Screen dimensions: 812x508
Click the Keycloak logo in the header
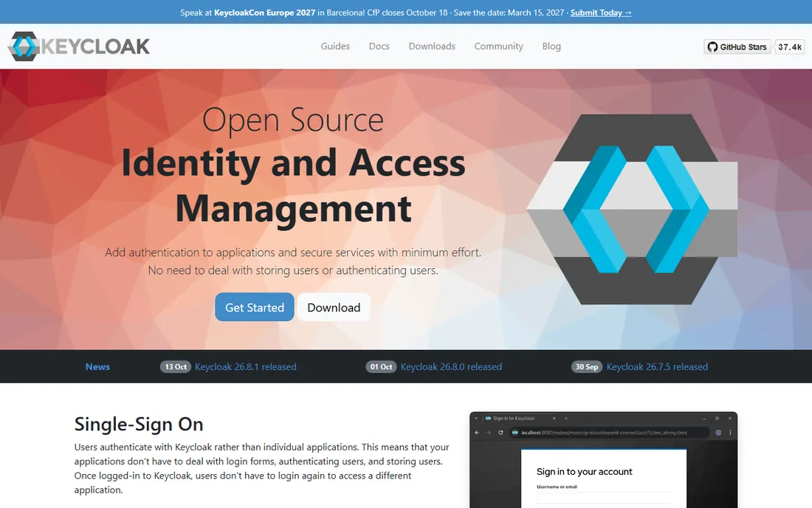[x=79, y=47]
